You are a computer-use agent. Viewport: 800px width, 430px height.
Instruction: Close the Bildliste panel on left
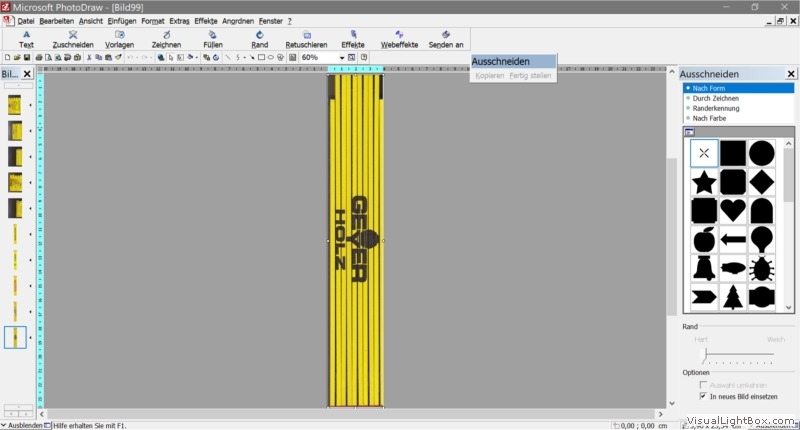point(27,74)
